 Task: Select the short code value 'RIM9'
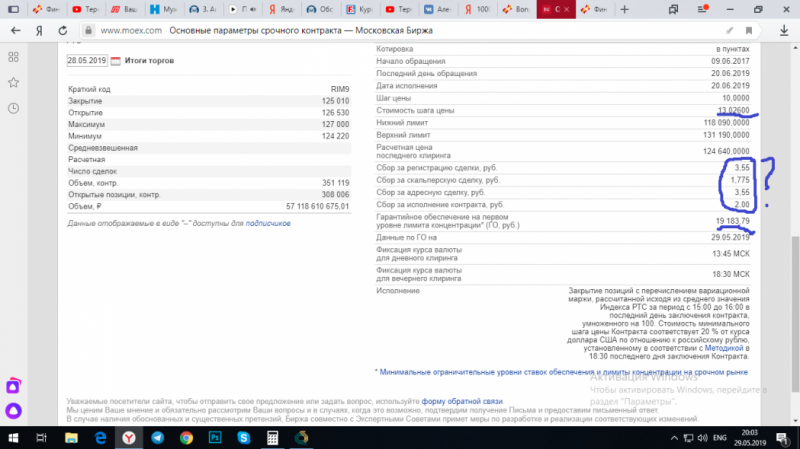pyautogui.click(x=340, y=89)
